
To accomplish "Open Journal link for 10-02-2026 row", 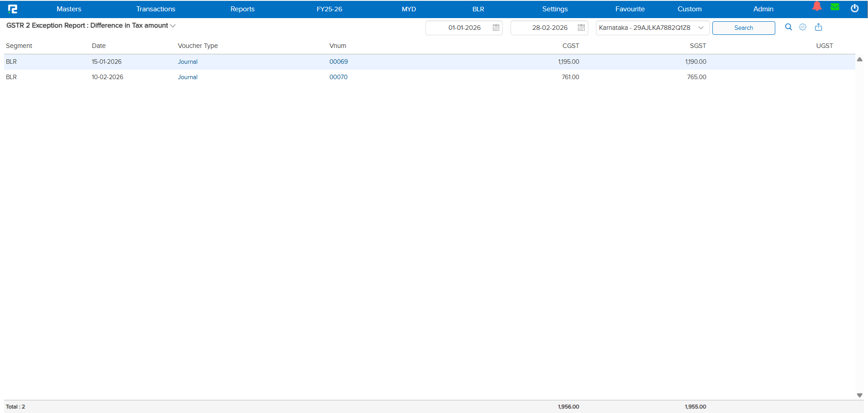I will pyautogui.click(x=187, y=77).
